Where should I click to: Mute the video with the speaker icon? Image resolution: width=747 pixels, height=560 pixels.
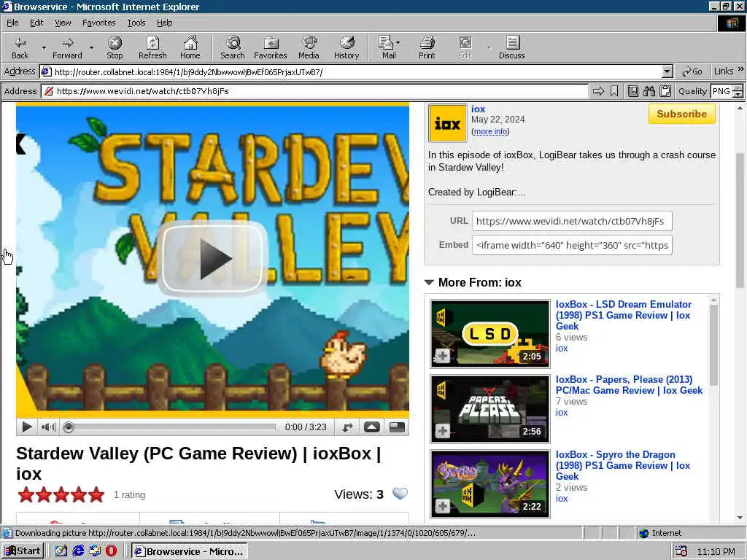pos(48,427)
